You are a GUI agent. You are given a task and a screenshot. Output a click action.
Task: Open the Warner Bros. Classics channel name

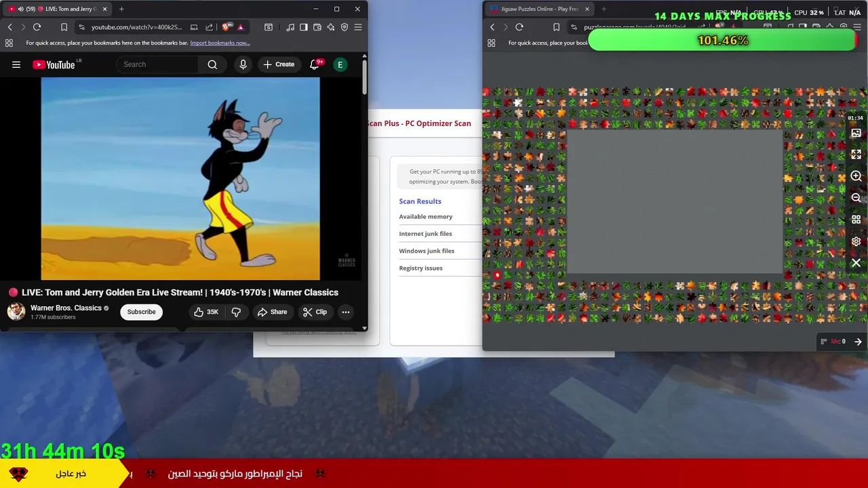[66, 308]
